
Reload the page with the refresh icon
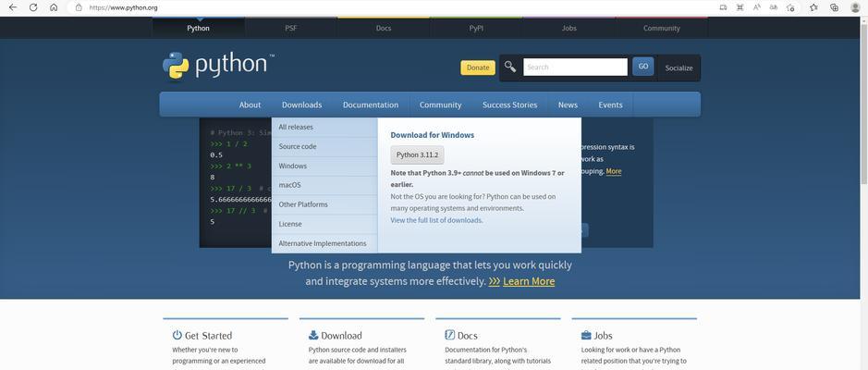point(33,7)
